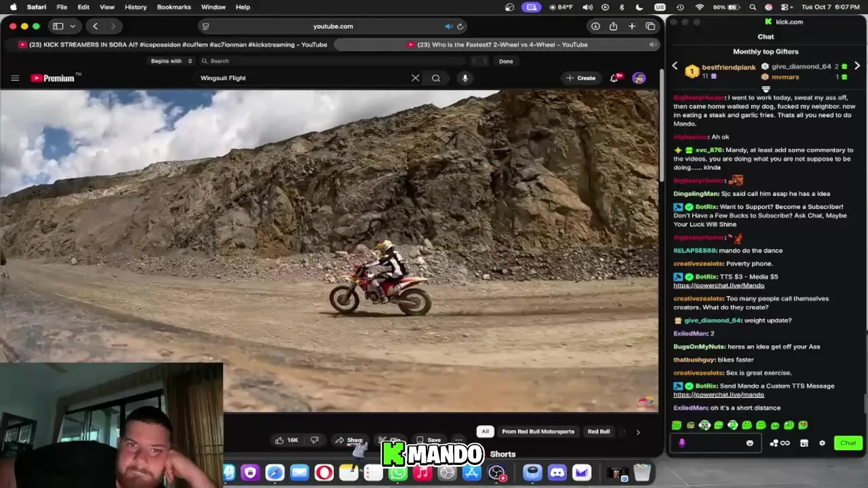Switch to KICK STREAMERS IN SORA AI tab
Image resolution: width=868 pixels, height=488 pixels.
[x=173, y=45]
